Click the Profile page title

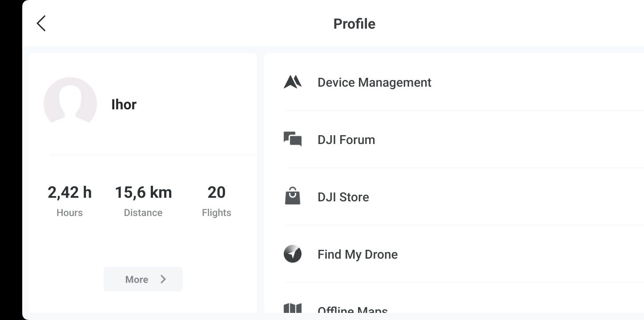point(354,24)
